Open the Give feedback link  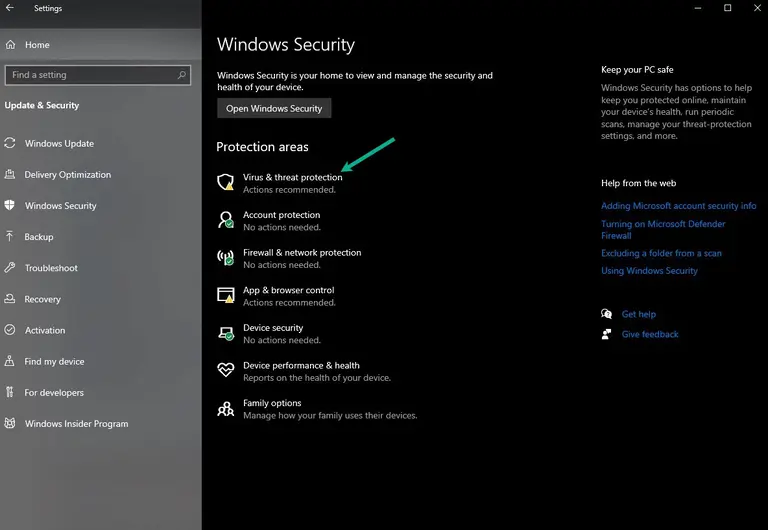(x=650, y=335)
